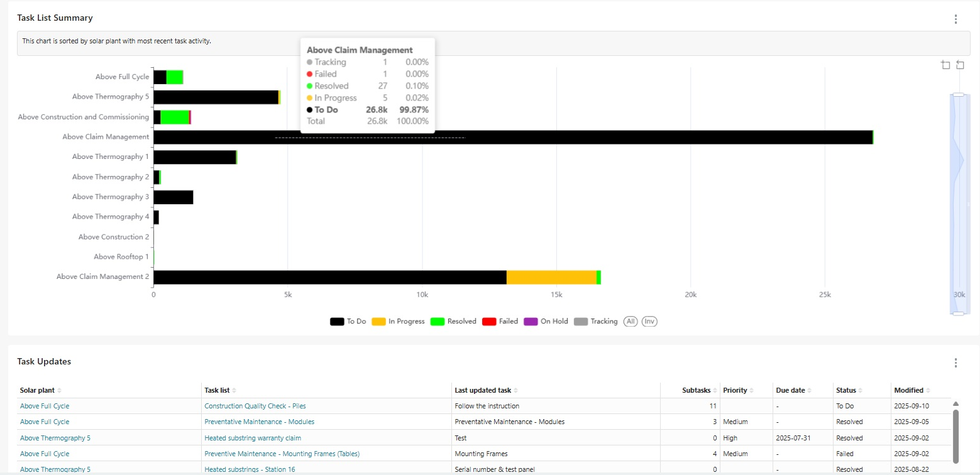Activate the chart area zoom tool
This screenshot has width=980, height=475.
pos(945,65)
